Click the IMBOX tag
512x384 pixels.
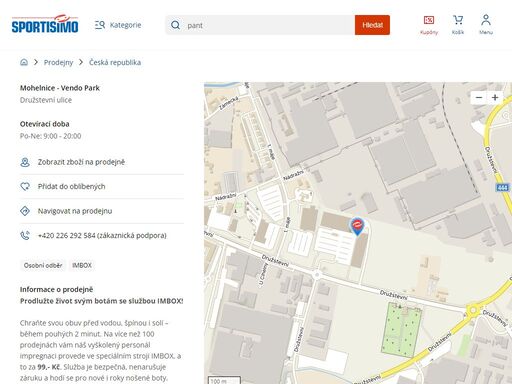(x=82, y=266)
